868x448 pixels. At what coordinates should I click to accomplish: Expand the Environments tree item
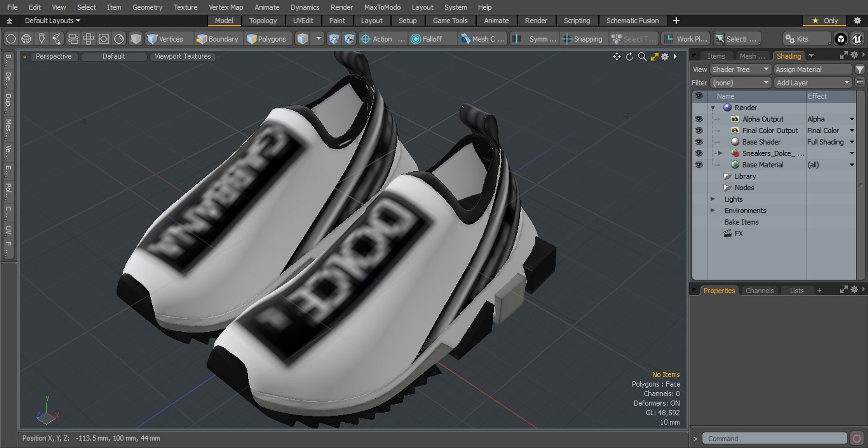(x=713, y=211)
